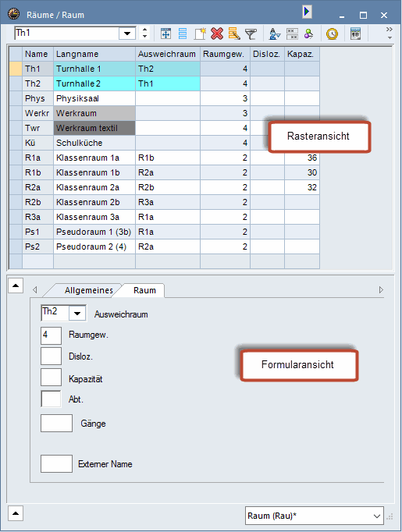Click the Raumgew. column header

[x=225, y=54]
